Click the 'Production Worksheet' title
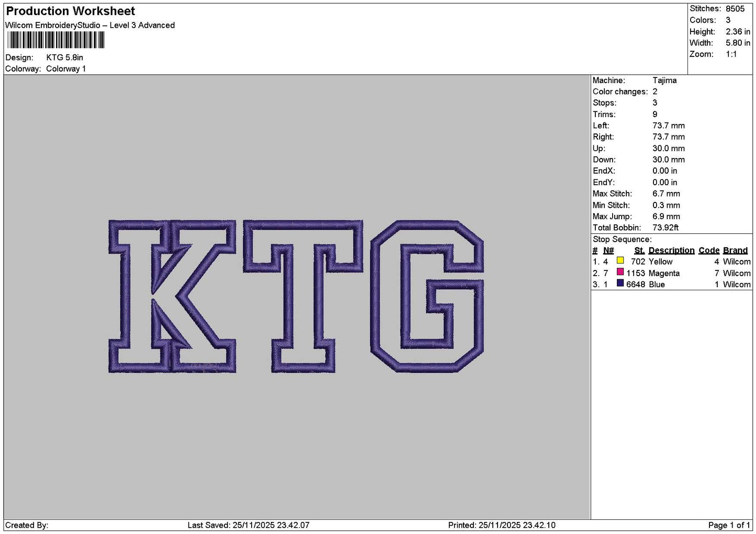The width and height of the screenshot is (756, 534). coord(71,11)
